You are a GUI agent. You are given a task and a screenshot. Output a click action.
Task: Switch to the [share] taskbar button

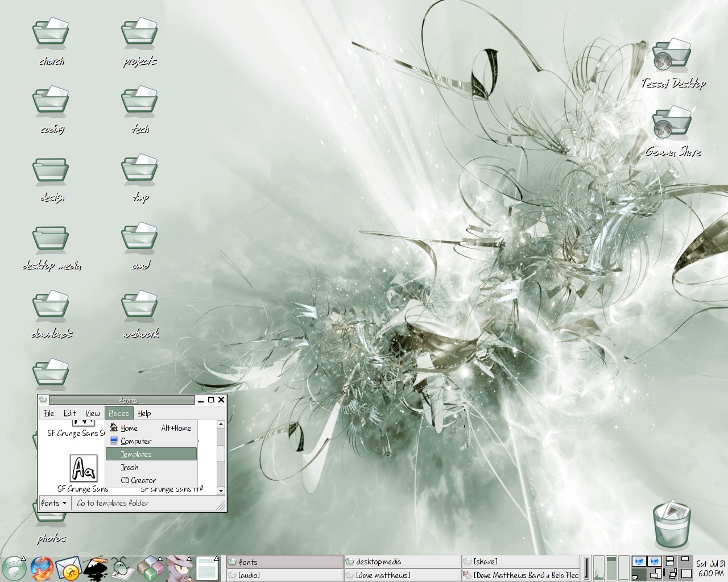[520, 562]
